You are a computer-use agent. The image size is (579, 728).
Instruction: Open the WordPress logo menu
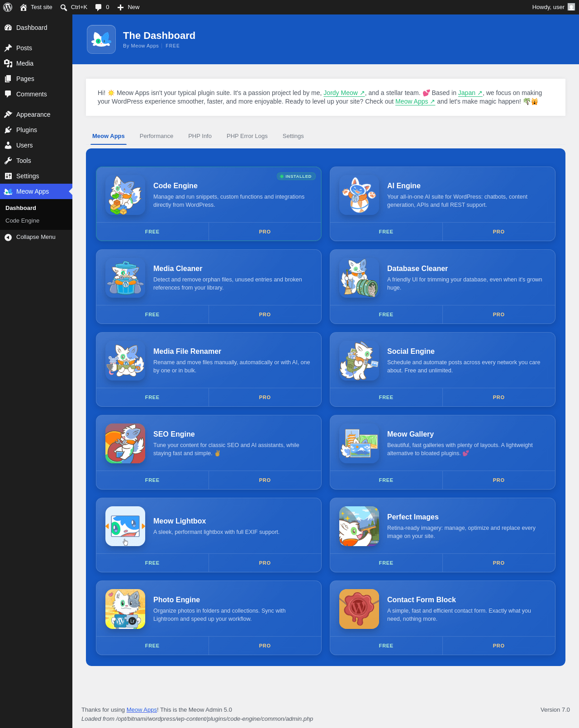pos(8,7)
